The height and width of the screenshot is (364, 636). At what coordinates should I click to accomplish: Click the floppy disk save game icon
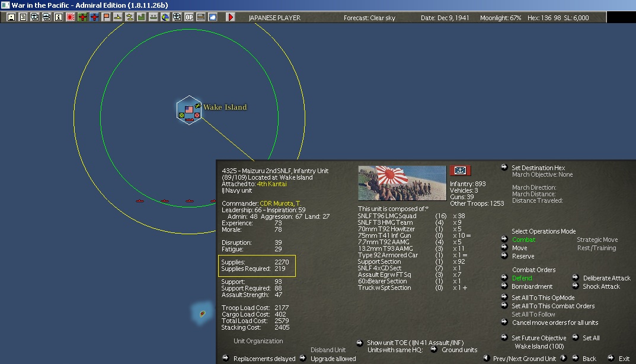coord(11,17)
